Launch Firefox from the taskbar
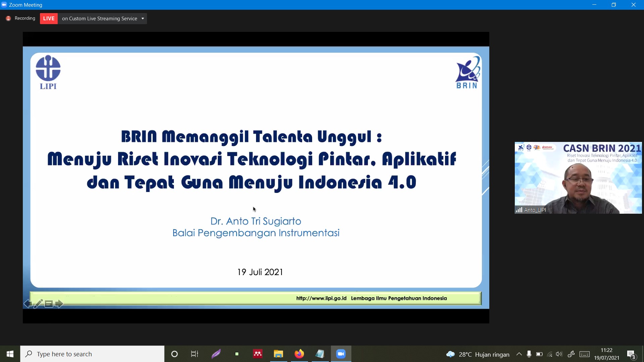 299,354
